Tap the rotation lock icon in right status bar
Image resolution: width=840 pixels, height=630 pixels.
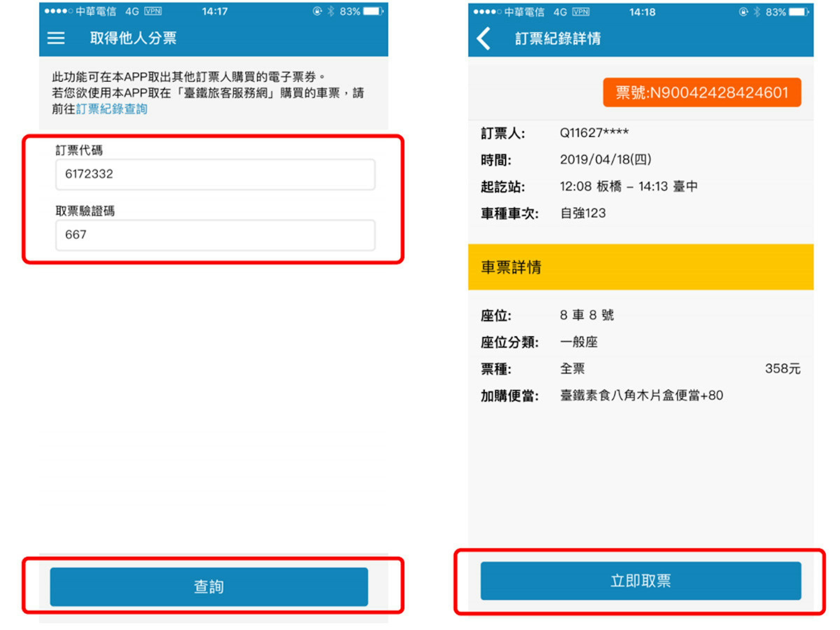(x=743, y=12)
